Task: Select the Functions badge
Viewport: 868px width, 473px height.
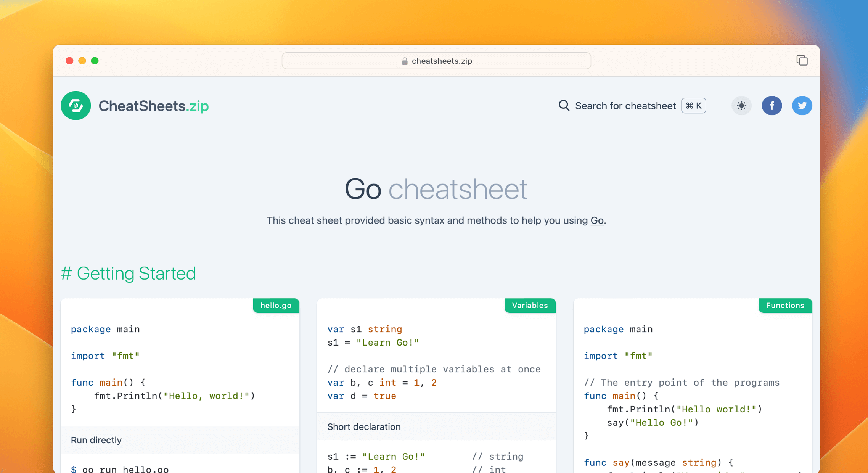Action: click(x=785, y=305)
